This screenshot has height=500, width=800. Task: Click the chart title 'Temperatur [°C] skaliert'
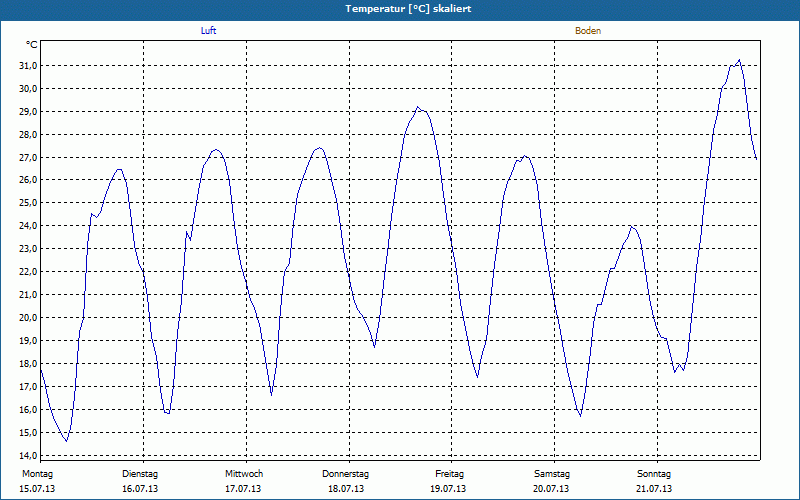coord(408,9)
